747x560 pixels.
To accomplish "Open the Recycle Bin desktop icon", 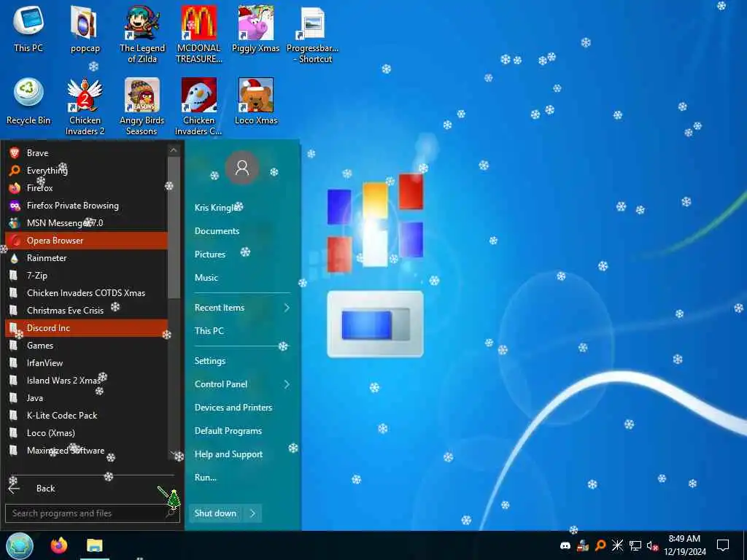I will (x=28, y=101).
